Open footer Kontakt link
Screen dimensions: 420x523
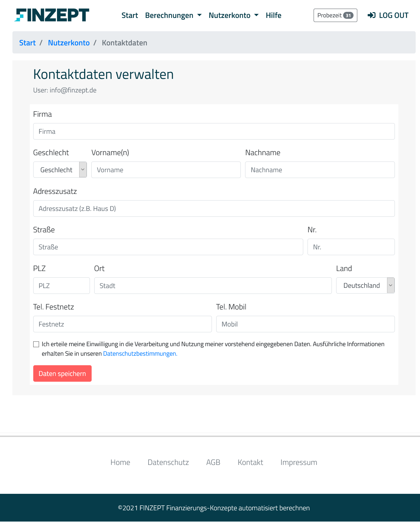[x=250, y=462]
